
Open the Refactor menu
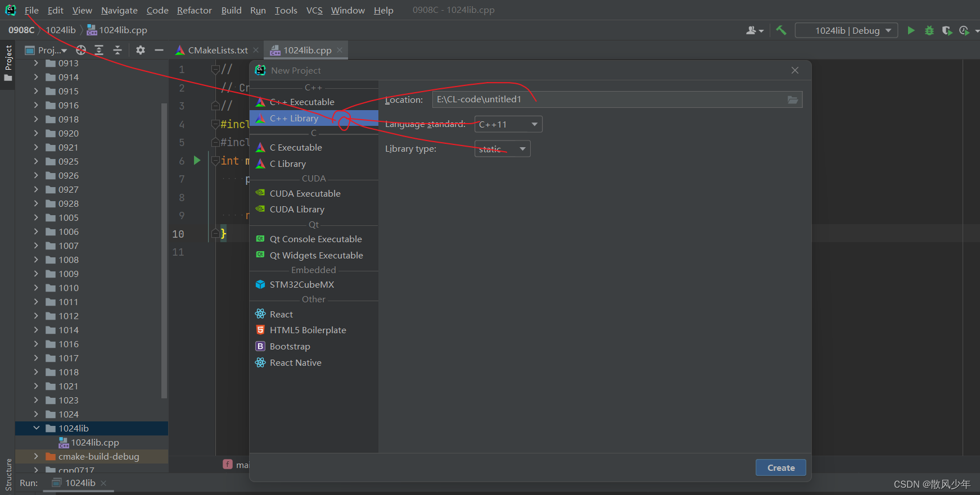click(194, 10)
